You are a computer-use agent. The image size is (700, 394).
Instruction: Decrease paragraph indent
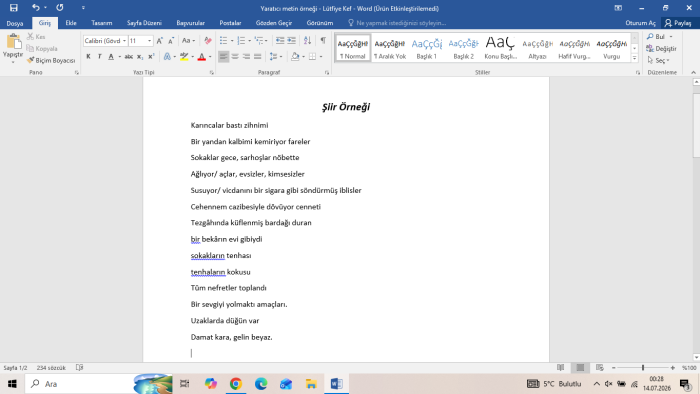pos(280,41)
